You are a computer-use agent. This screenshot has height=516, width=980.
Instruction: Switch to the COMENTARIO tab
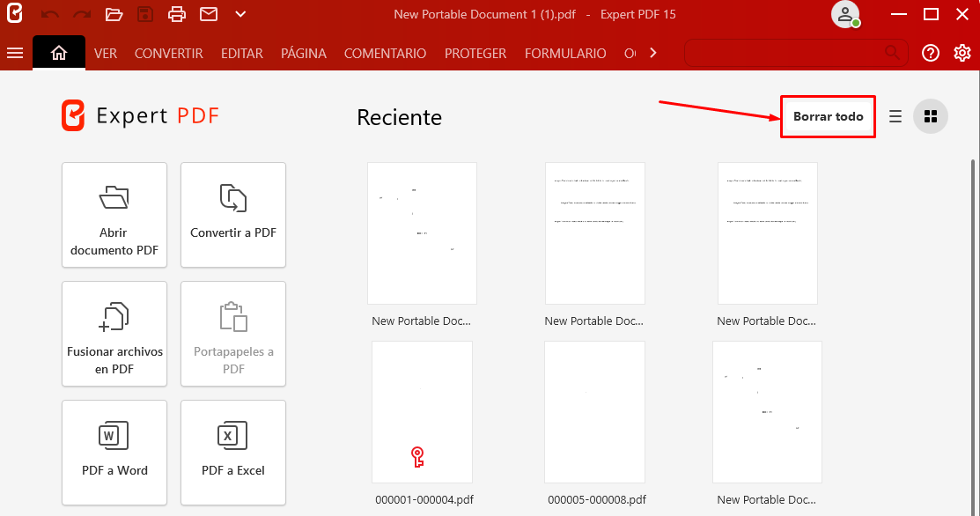point(385,54)
